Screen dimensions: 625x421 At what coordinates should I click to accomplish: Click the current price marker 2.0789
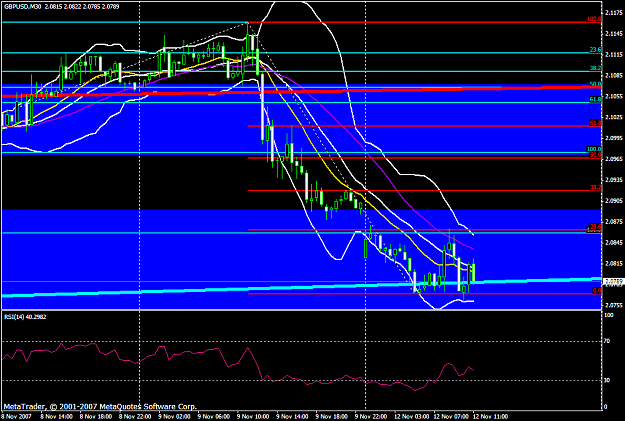tap(613, 281)
